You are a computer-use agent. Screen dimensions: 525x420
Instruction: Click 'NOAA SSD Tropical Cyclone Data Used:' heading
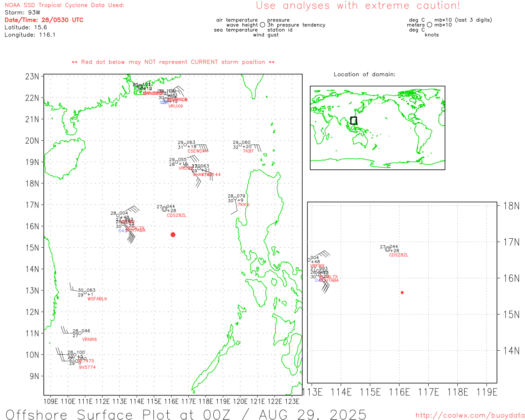tap(64, 5)
